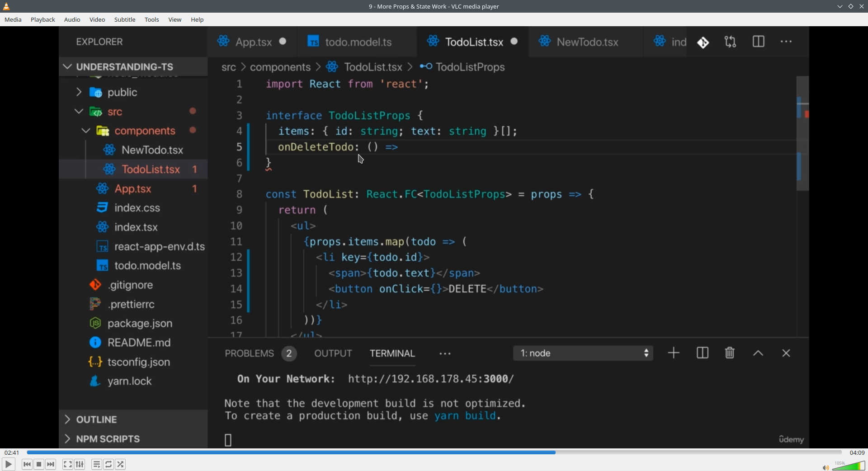
Task: Open README.md file
Action: coord(133,343)
